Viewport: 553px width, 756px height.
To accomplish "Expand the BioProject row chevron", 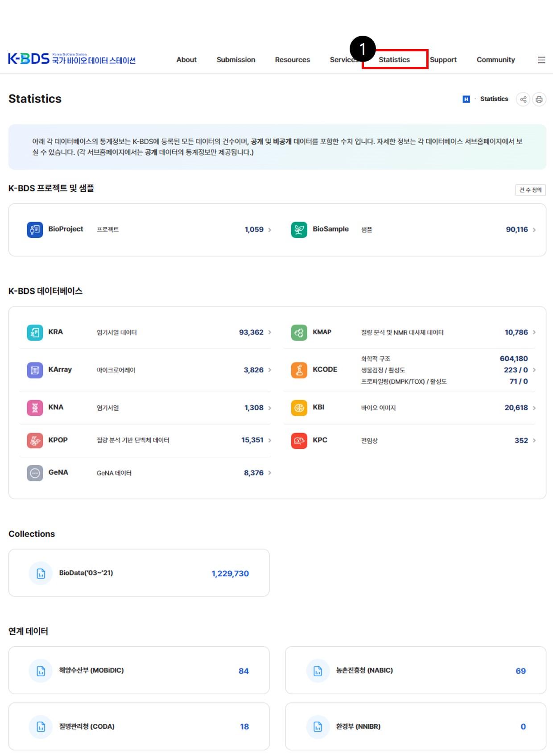I will point(269,230).
